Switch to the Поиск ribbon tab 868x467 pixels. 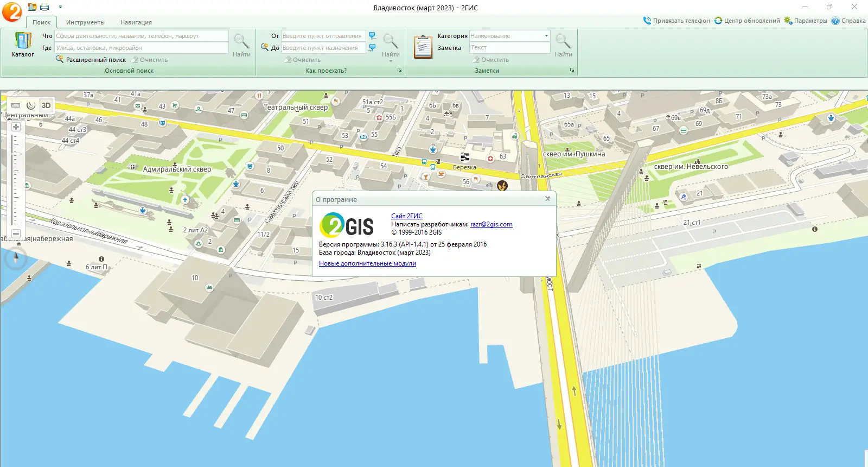[41, 22]
